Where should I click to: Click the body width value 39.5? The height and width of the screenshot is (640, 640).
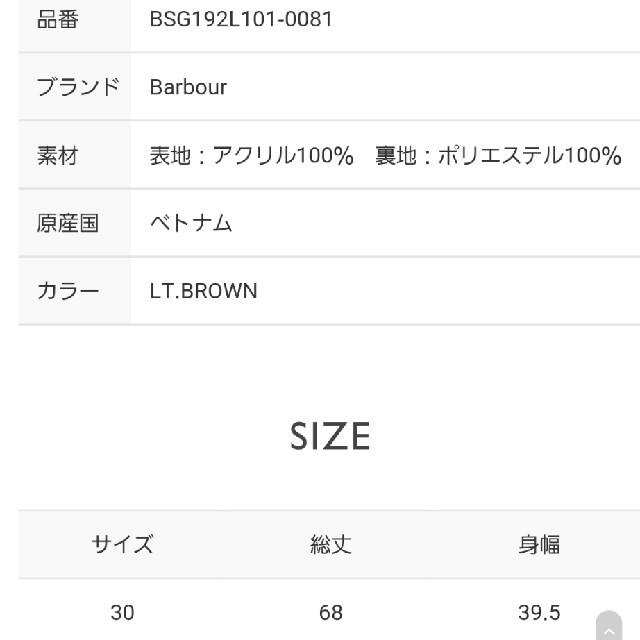click(x=539, y=613)
